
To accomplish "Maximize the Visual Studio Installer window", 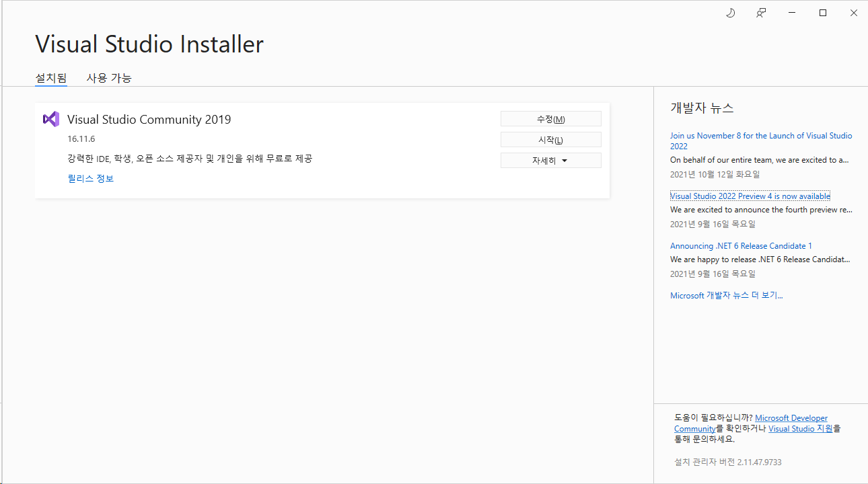I will point(823,13).
